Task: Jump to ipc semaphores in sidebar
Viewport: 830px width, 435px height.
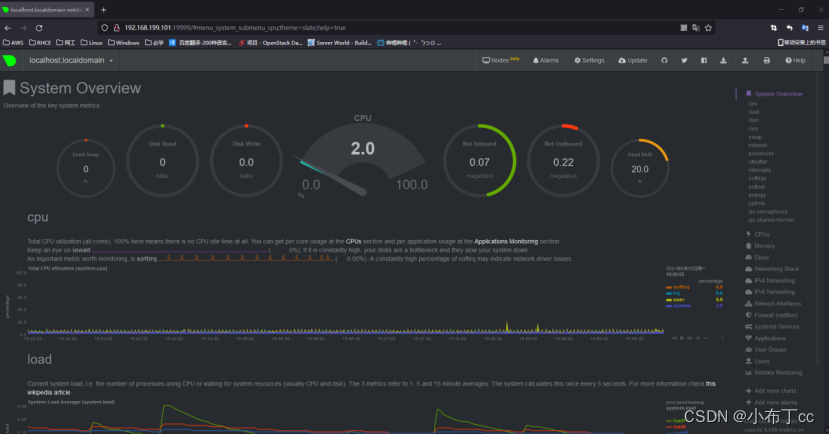Action: 768,212
